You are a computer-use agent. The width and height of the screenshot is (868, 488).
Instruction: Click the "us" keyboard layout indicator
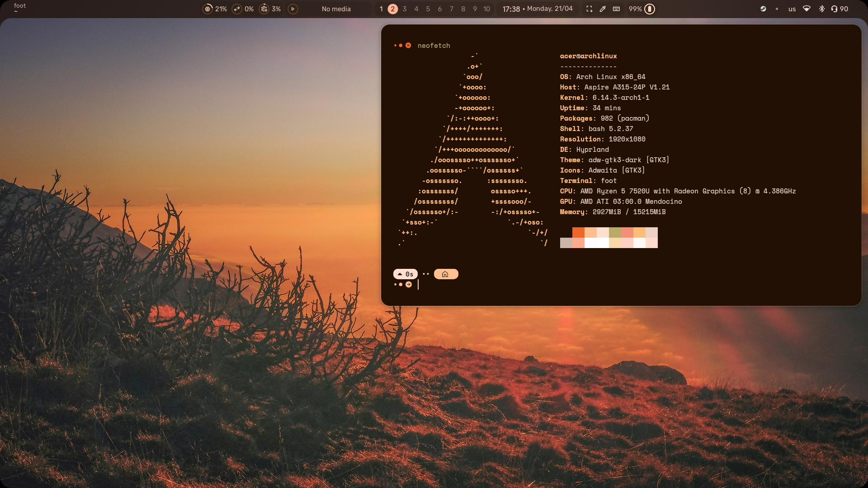792,9
